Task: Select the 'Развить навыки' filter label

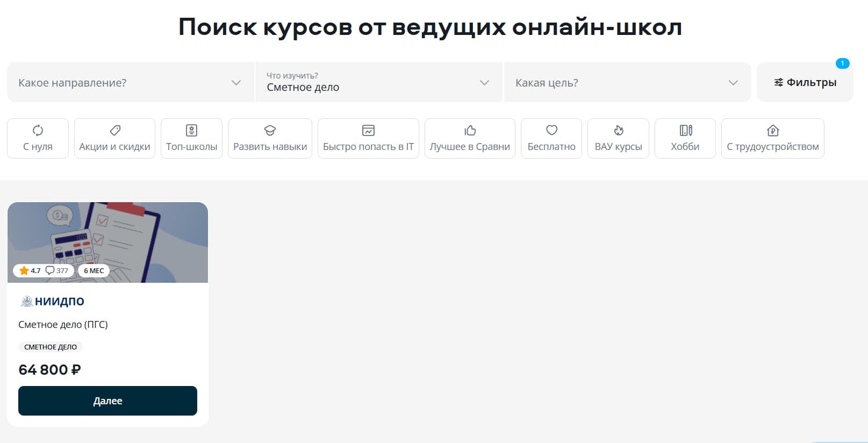Action: coord(270,147)
